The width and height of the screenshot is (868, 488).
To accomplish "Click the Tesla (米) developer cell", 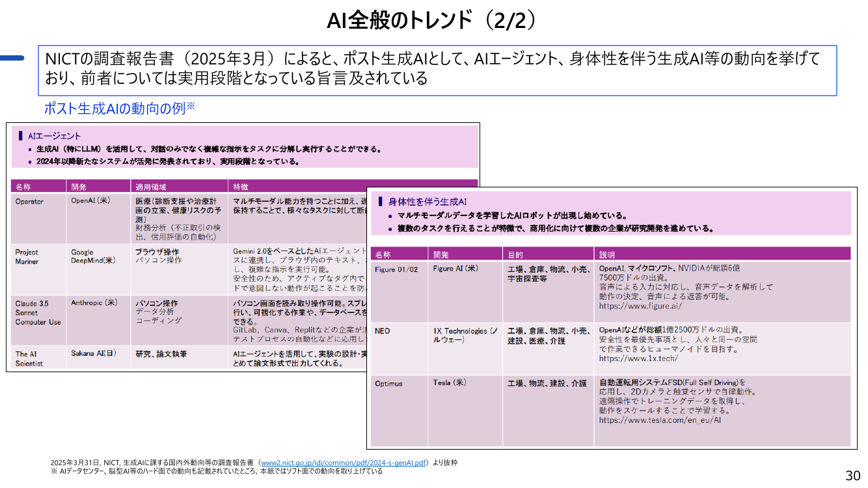I will pyautogui.click(x=465, y=411).
